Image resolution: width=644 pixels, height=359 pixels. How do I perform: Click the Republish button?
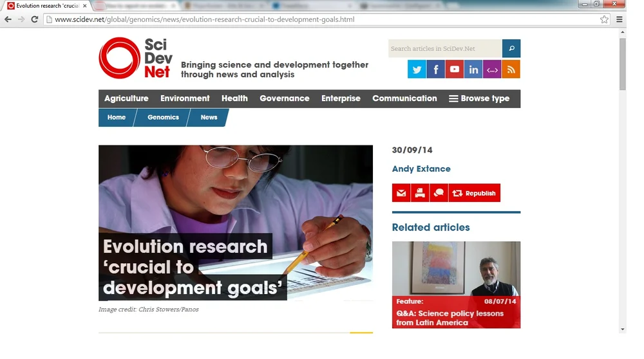pyautogui.click(x=475, y=193)
